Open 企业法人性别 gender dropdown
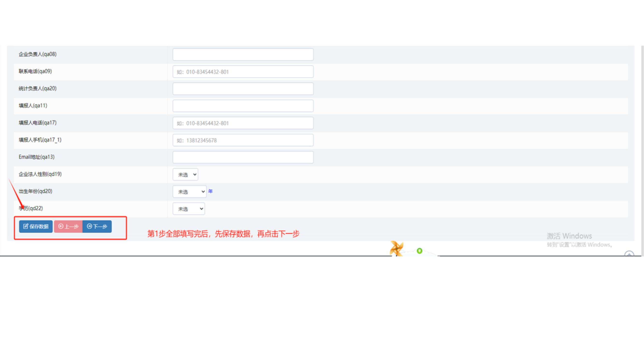This screenshot has height=362, width=644. (x=185, y=174)
